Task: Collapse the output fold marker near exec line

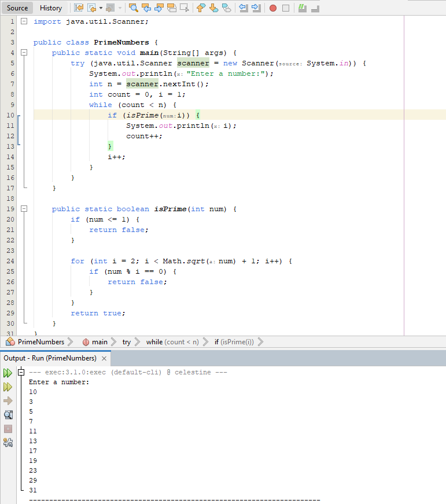Action: (x=21, y=372)
